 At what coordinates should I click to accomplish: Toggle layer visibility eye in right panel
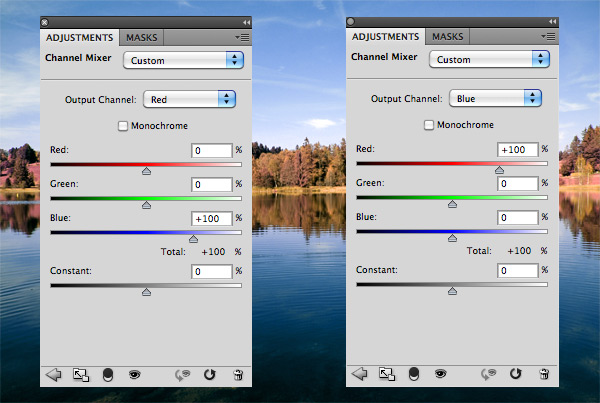(x=440, y=373)
